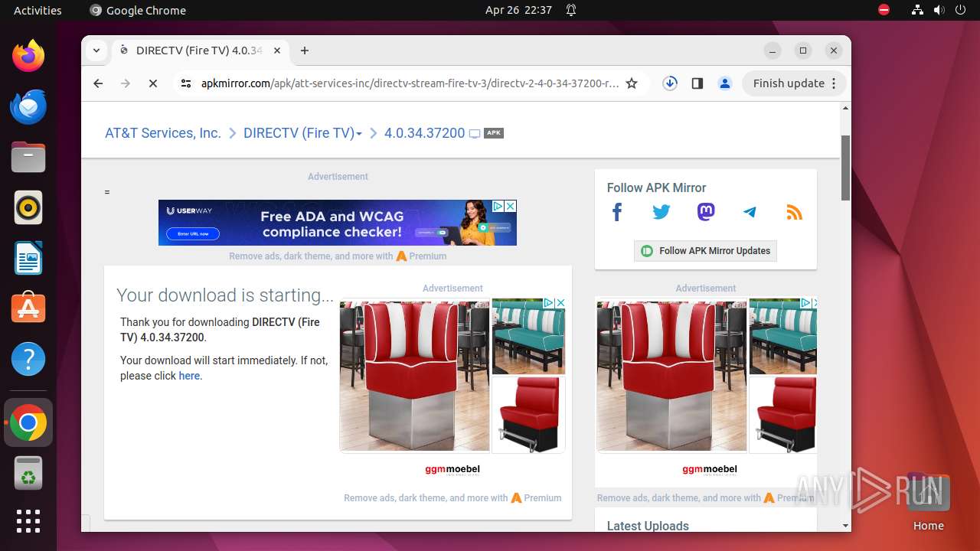Close the middle ggmmoebel furniture ad
The image size is (980, 551).
[560, 303]
